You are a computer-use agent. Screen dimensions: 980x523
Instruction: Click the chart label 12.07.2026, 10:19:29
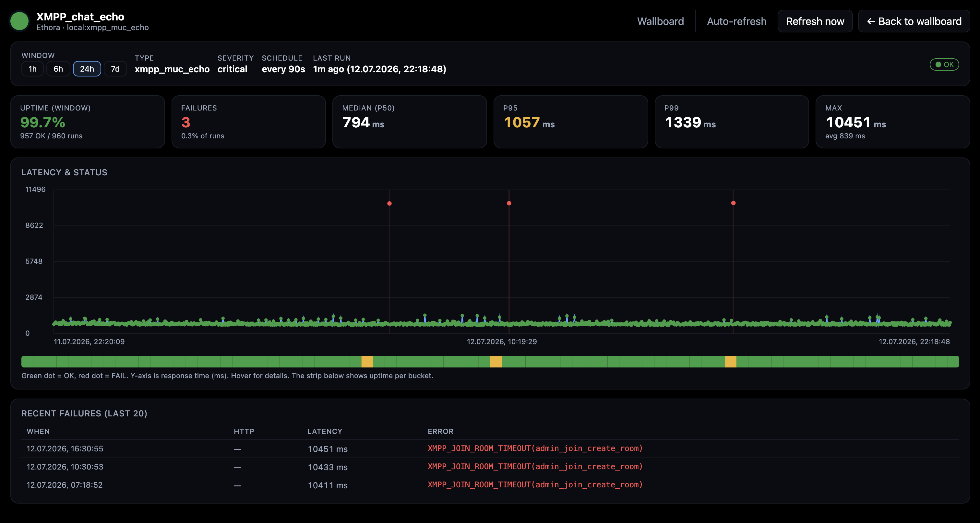502,342
